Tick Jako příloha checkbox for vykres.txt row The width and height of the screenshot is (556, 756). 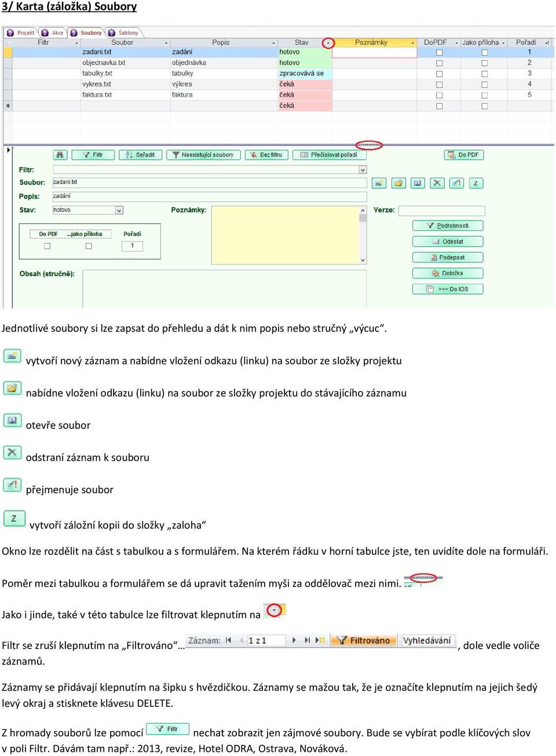click(x=484, y=85)
